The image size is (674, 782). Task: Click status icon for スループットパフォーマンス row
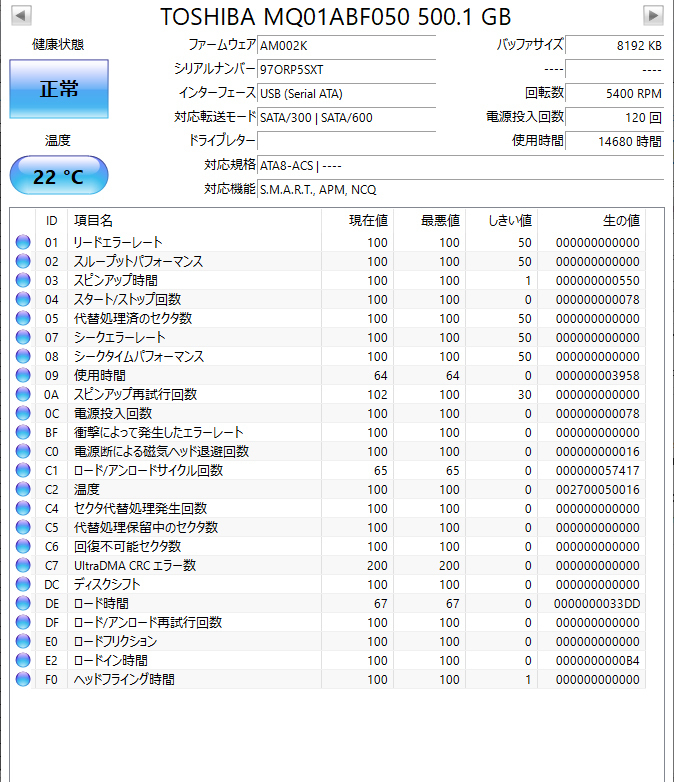pyautogui.click(x=23, y=261)
